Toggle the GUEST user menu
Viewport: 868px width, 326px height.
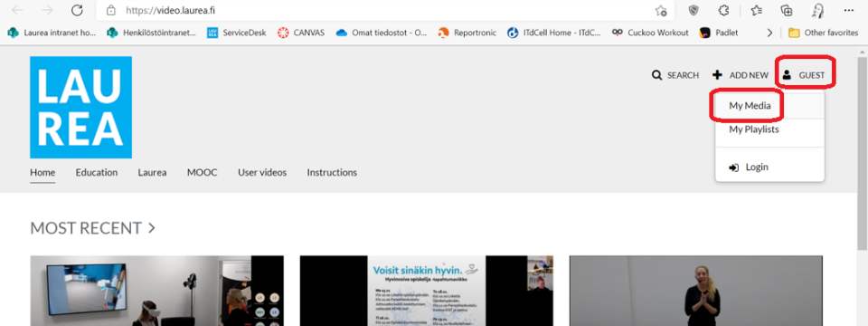point(805,75)
